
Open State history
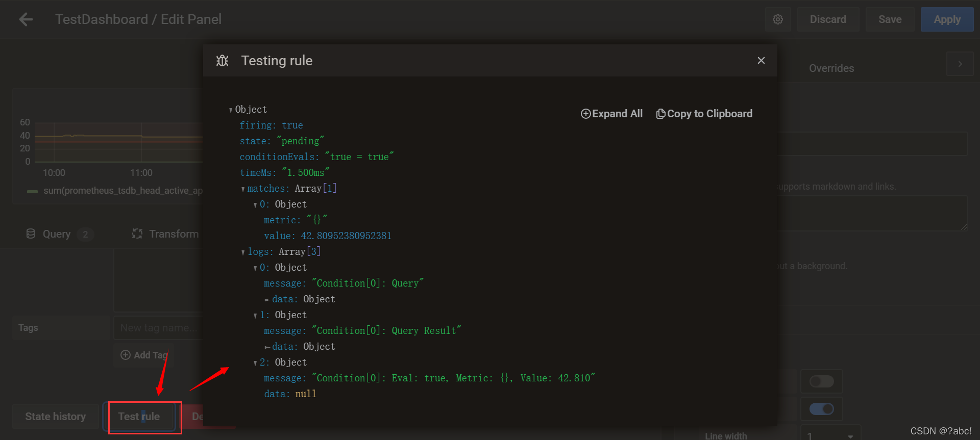56,417
